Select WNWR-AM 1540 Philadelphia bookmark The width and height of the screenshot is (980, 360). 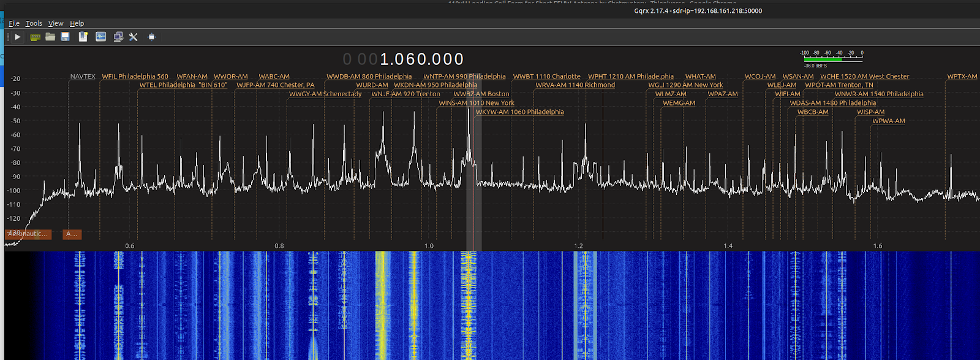tap(879, 94)
